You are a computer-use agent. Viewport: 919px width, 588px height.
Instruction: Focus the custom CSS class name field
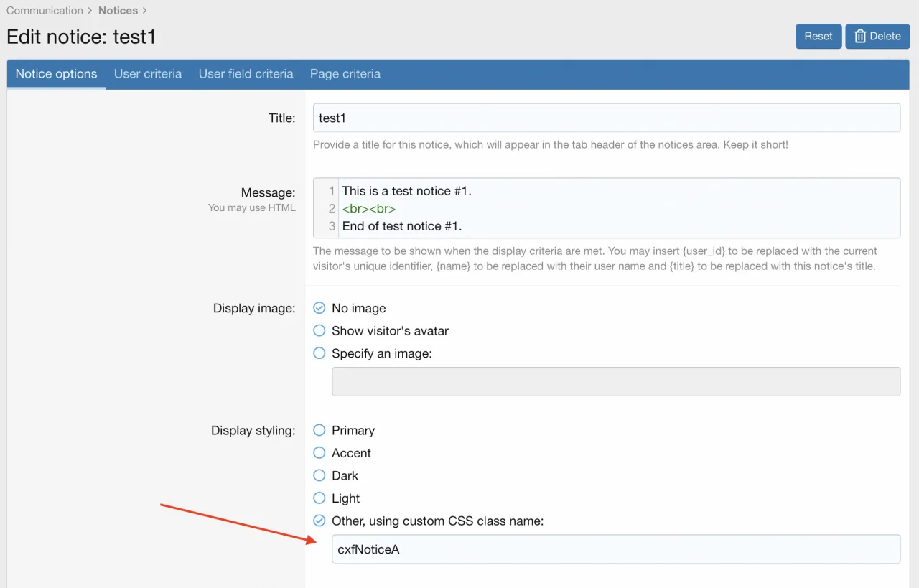tap(615, 549)
